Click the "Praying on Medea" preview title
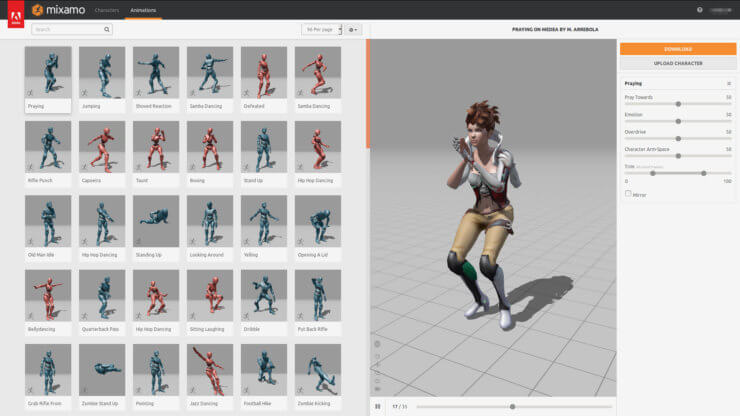Screen dimensions: 740x416 point(555,29)
